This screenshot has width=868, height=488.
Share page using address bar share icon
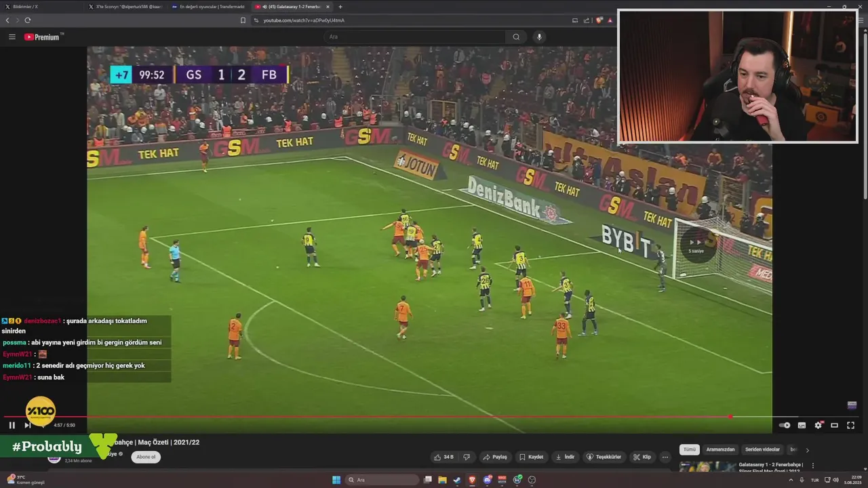pos(587,20)
